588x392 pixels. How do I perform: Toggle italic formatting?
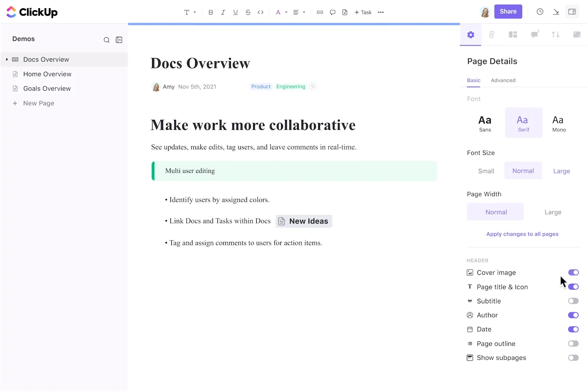click(223, 12)
